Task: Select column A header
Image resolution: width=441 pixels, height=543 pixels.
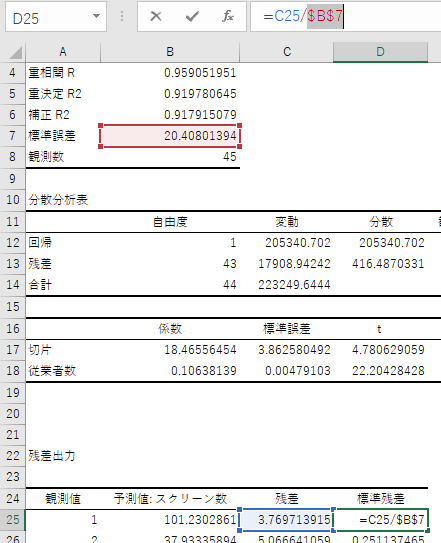Action: (x=63, y=52)
